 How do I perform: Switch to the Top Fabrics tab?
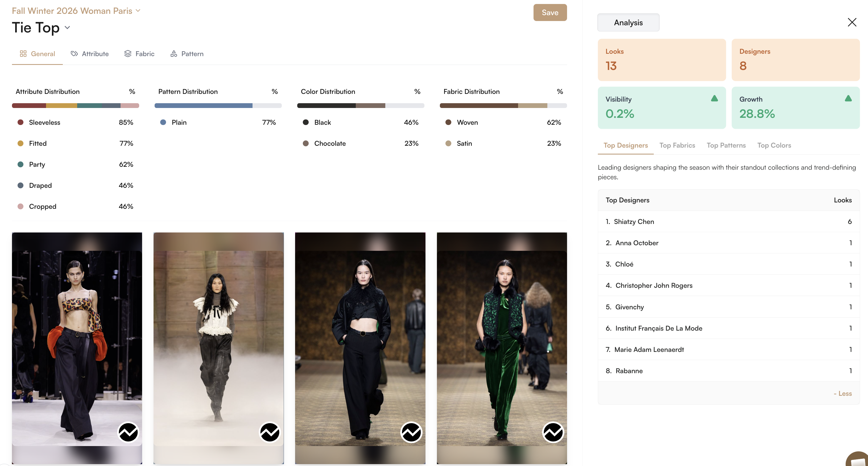pyautogui.click(x=677, y=145)
